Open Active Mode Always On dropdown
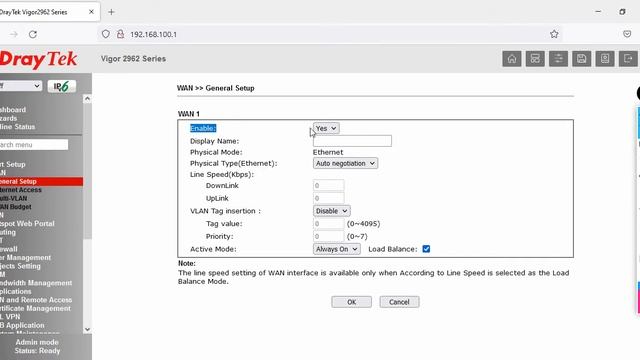The image size is (640, 360). (336, 249)
